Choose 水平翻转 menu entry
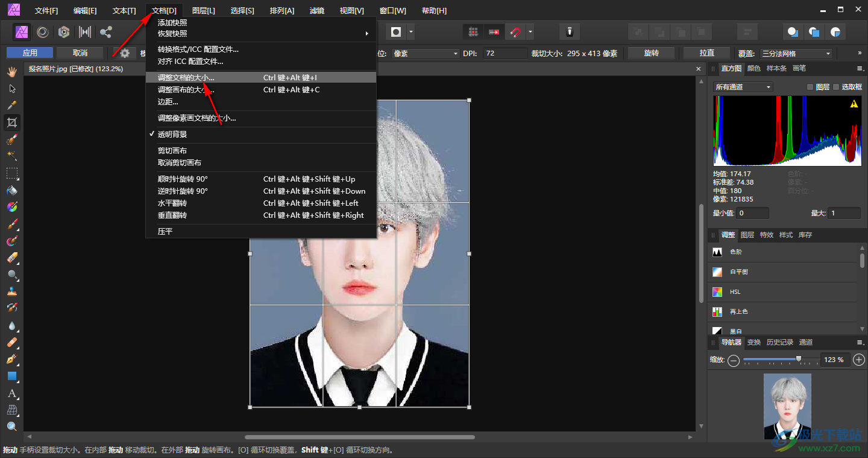The height and width of the screenshot is (458, 868). pos(261,203)
